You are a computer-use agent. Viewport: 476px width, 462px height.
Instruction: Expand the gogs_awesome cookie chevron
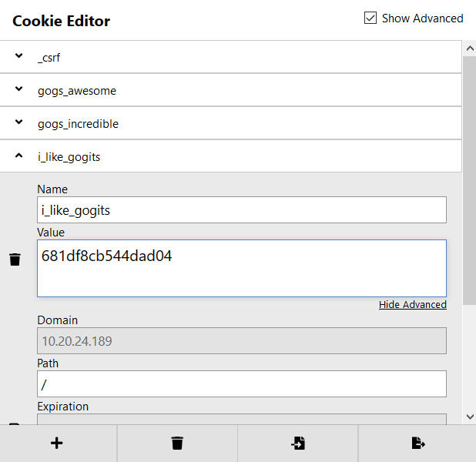[18, 89]
